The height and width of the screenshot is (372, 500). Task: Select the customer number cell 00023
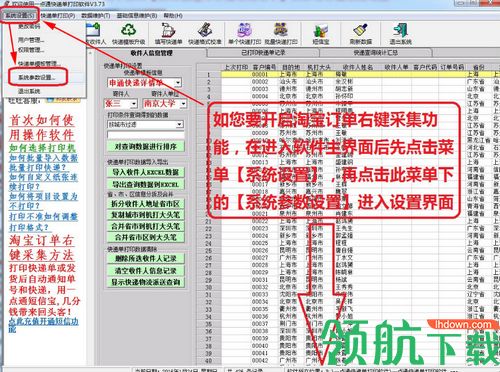coord(260,228)
